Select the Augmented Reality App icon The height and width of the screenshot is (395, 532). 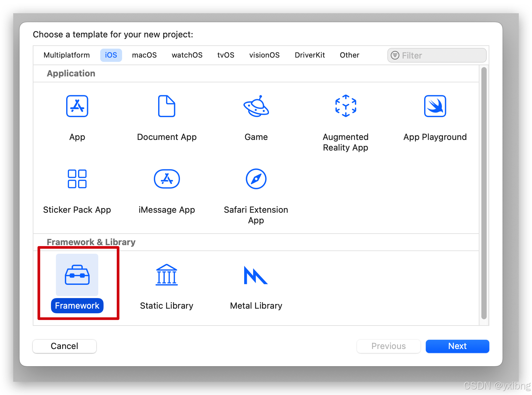[x=346, y=106]
